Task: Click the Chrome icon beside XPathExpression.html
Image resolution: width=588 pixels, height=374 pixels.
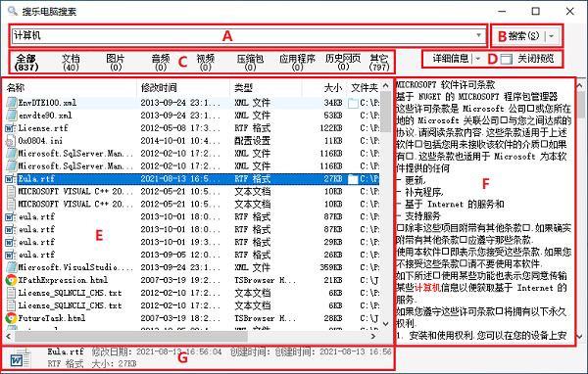Action: click(11, 280)
